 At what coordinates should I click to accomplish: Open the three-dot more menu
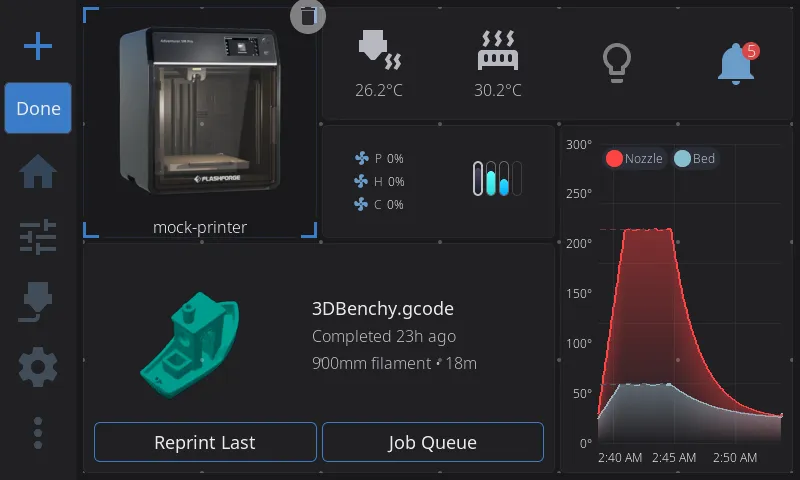pos(38,433)
